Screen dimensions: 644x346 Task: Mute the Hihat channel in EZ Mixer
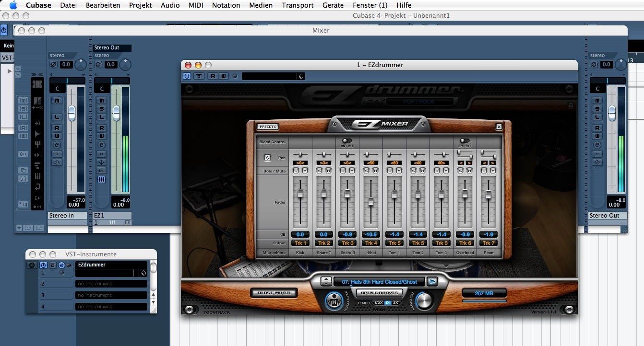click(375, 171)
